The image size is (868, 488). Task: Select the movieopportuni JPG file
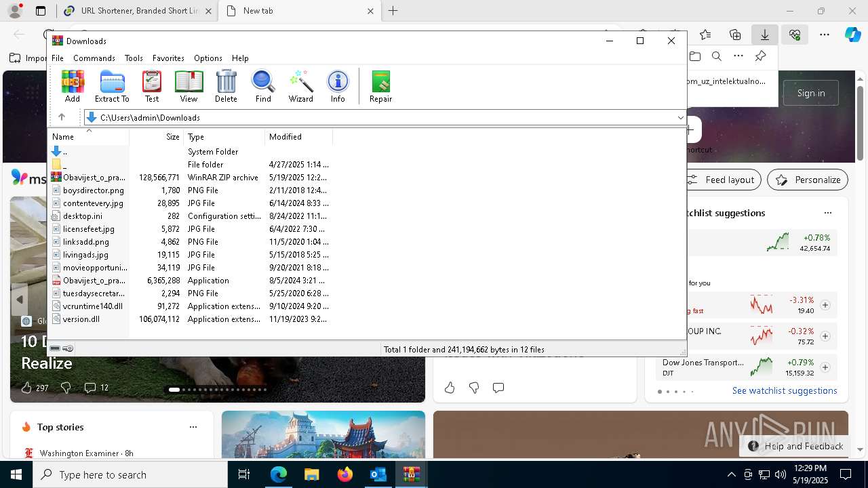coord(191,268)
